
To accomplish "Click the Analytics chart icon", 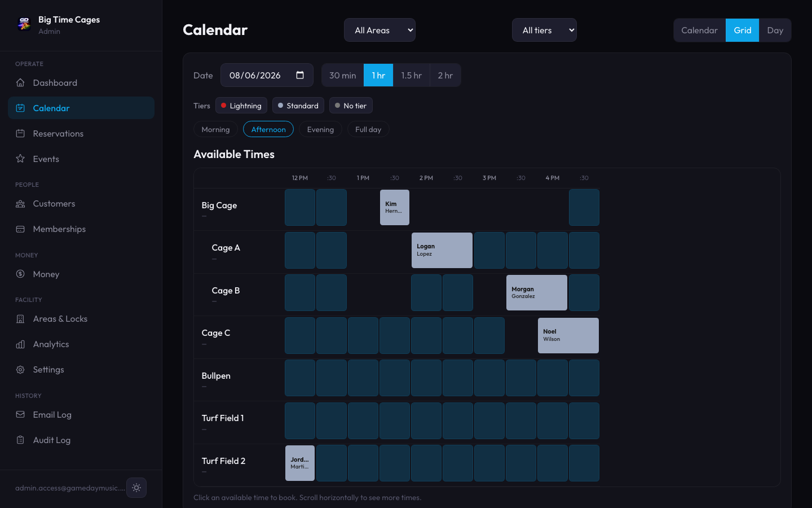I will [x=20, y=344].
